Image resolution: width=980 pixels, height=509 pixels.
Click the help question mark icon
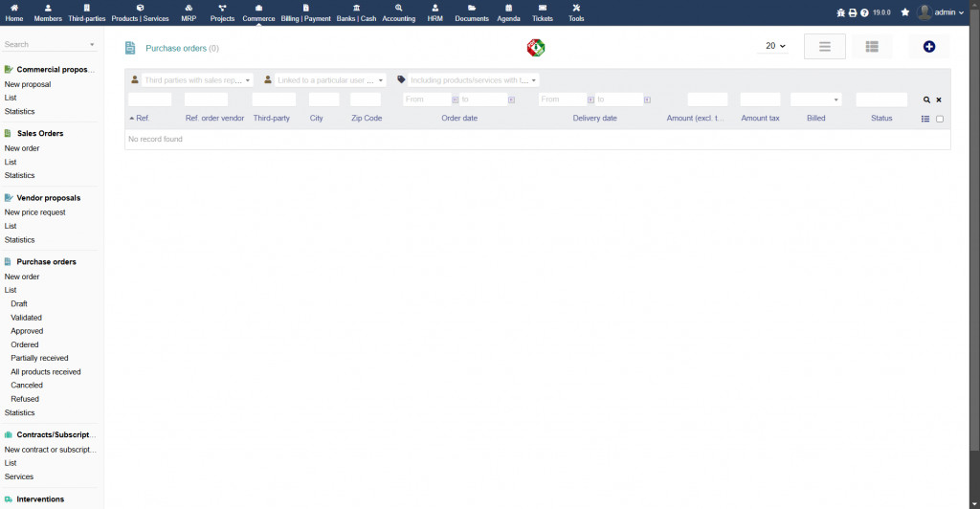tap(864, 12)
